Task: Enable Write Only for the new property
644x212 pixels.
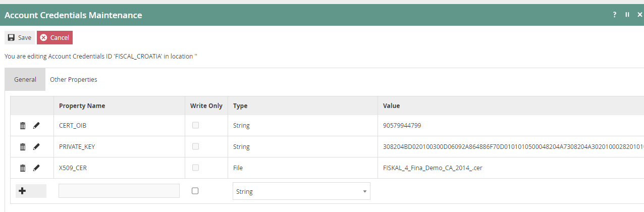Action: click(195, 191)
